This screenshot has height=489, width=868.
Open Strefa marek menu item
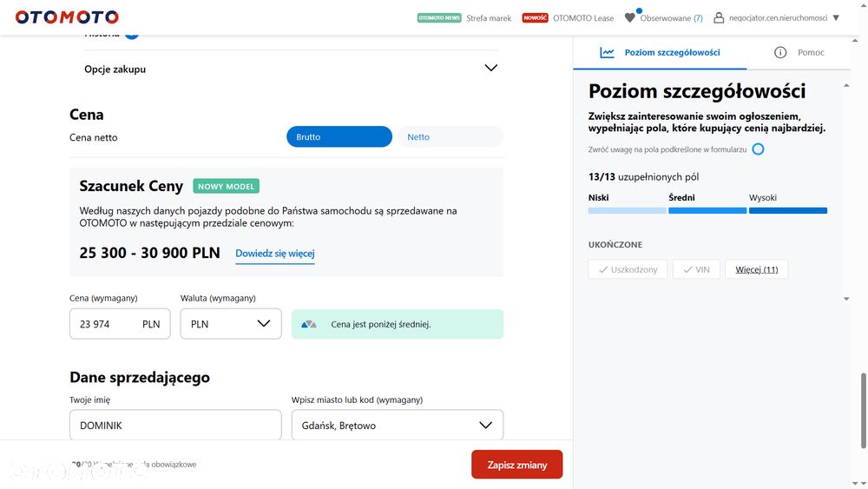point(489,17)
